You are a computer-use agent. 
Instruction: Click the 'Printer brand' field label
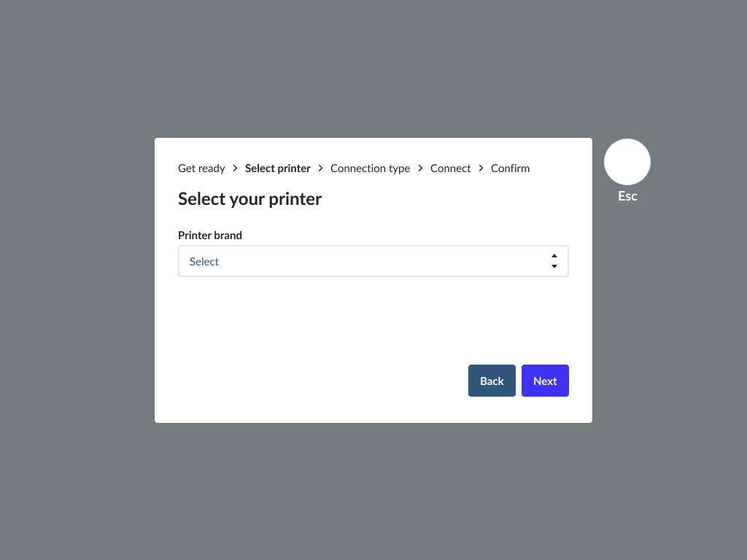point(210,236)
